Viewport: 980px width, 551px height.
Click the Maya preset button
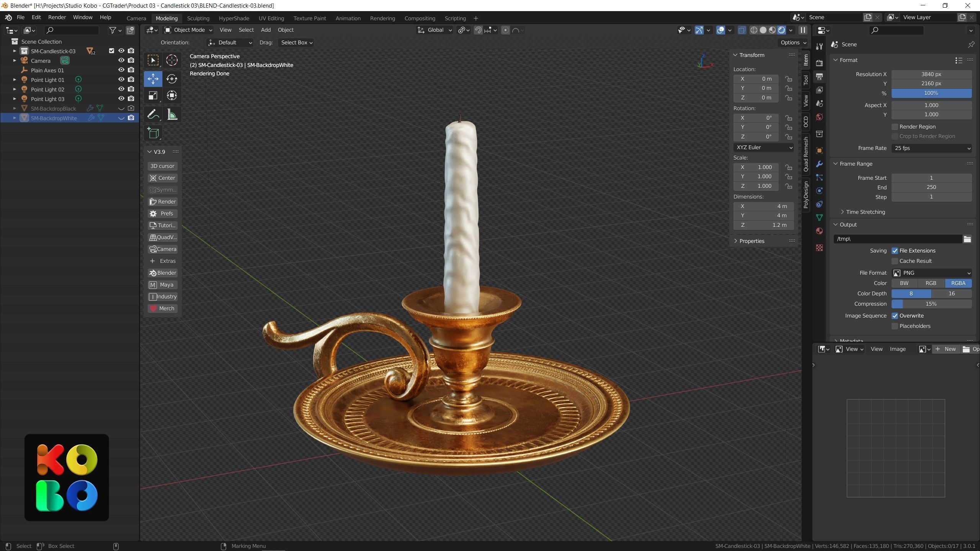pyautogui.click(x=162, y=285)
